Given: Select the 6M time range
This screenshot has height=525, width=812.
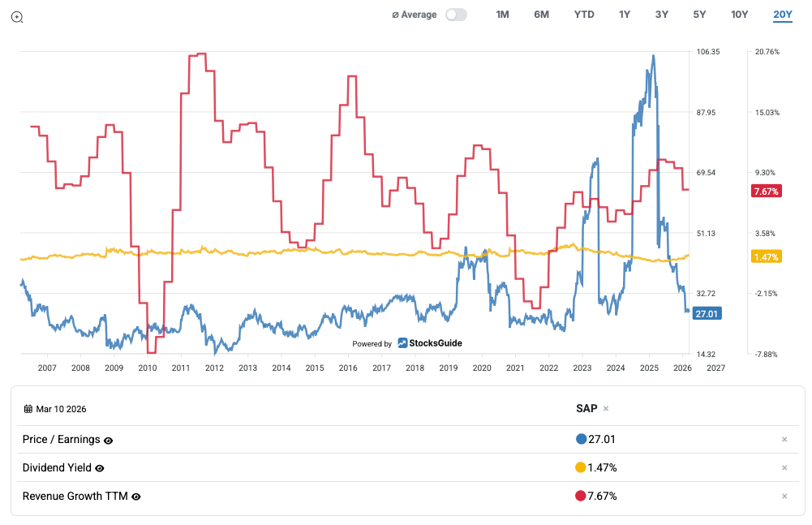Looking at the screenshot, I should pos(541,15).
